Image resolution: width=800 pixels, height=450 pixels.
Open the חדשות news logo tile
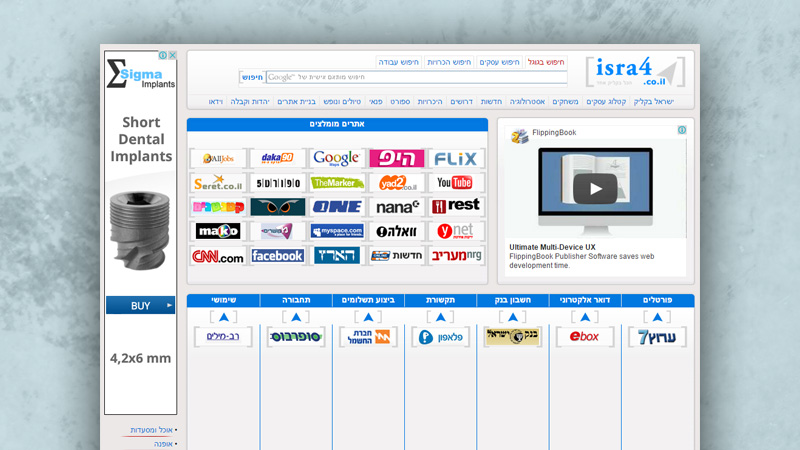(x=396, y=256)
